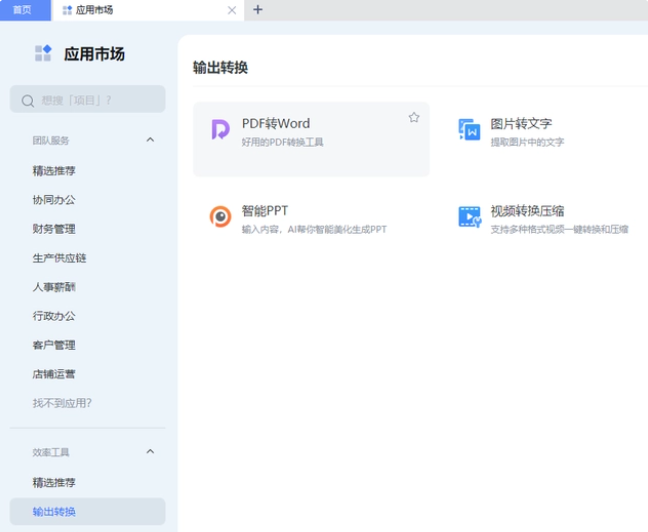Click the 应用市场 logo icon in sidebar
The width and height of the screenshot is (648, 532).
click(42, 53)
